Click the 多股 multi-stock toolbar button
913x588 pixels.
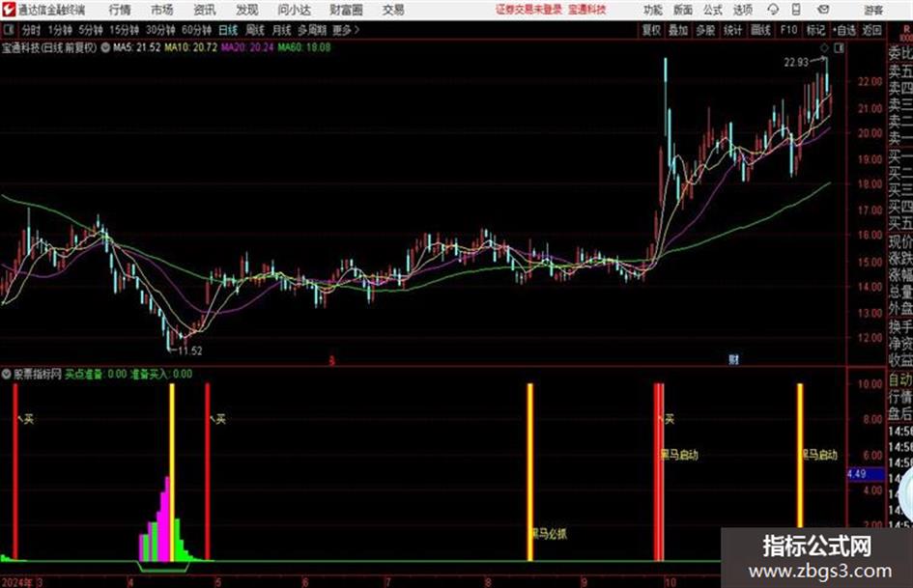click(x=705, y=30)
